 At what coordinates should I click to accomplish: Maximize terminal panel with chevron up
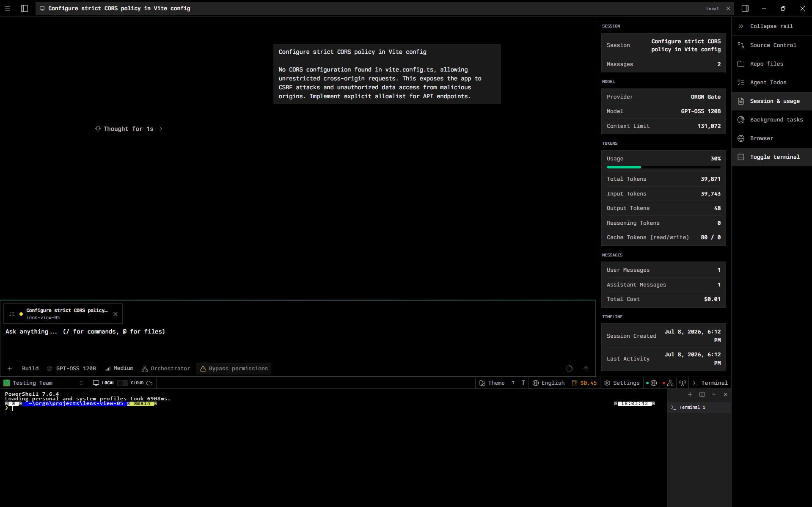tap(714, 394)
